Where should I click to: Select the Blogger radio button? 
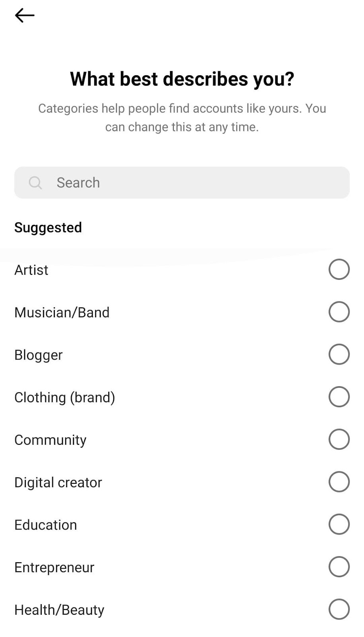point(339,354)
